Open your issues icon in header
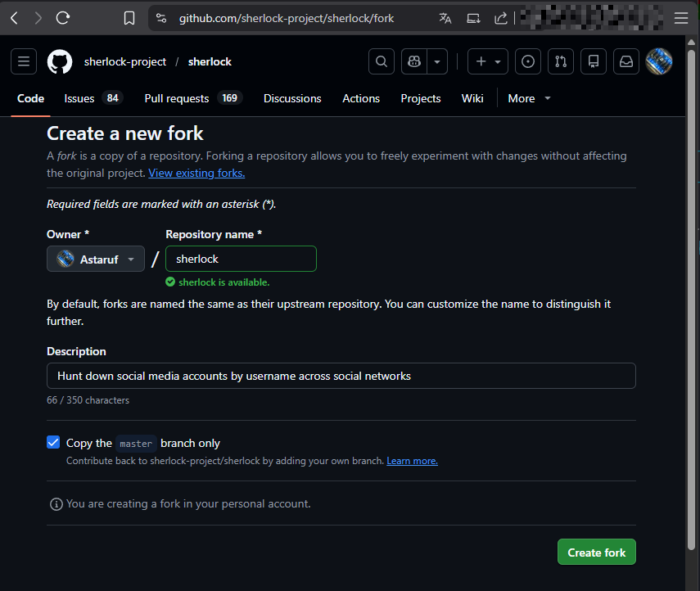This screenshot has height=591, width=700. click(x=528, y=61)
